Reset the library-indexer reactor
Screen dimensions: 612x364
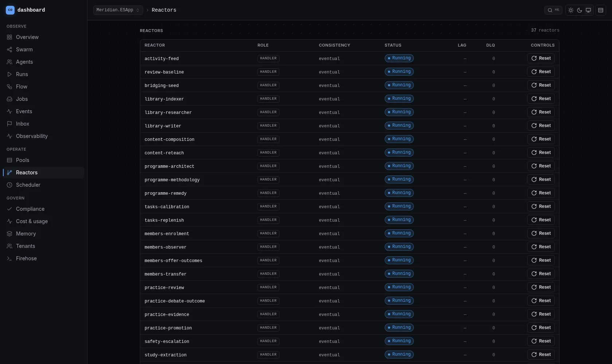tap(541, 99)
